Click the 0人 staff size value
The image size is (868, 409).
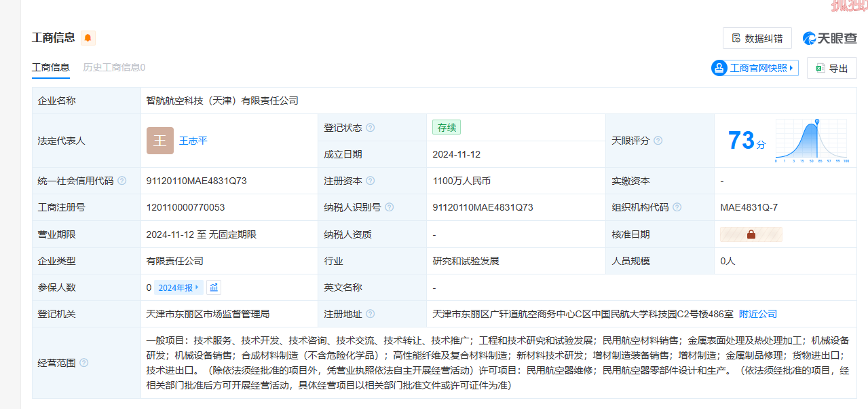[x=728, y=261]
